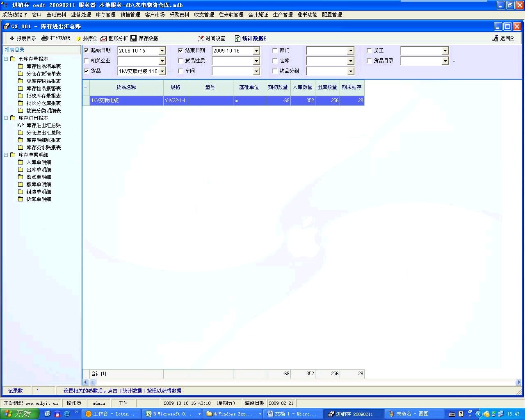This screenshot has width=525, height=420.
Task: Click the 排序 sort icon
Action: 79,39
